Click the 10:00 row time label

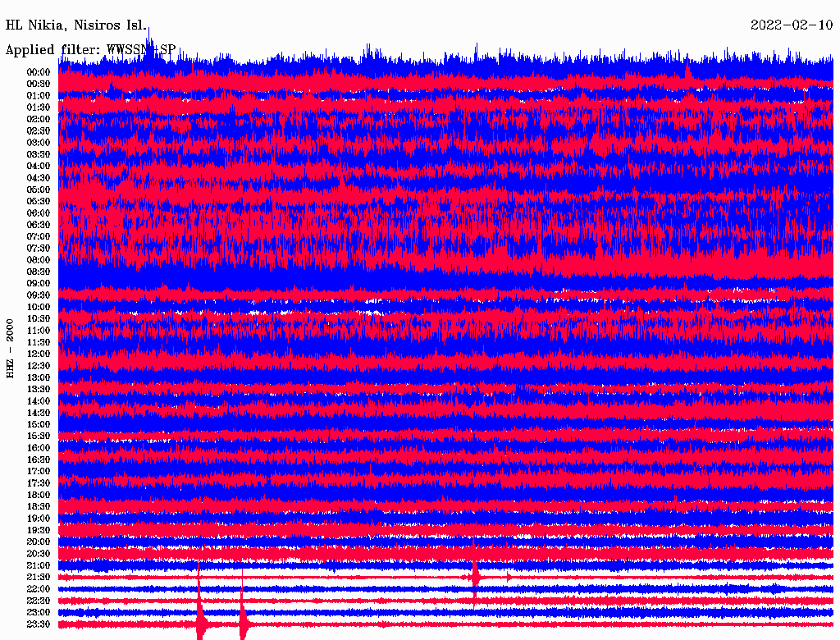coord(39,307)
